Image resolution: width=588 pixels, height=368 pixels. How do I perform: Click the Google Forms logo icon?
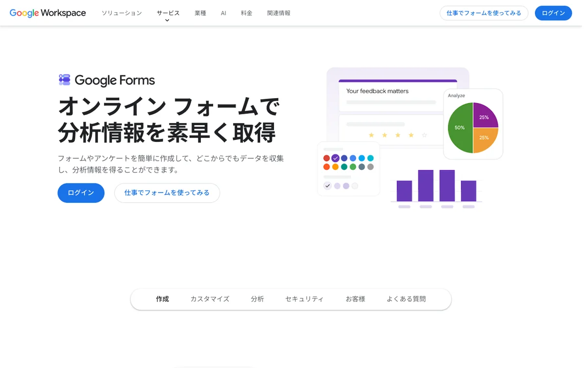click(x=65, y=80)
